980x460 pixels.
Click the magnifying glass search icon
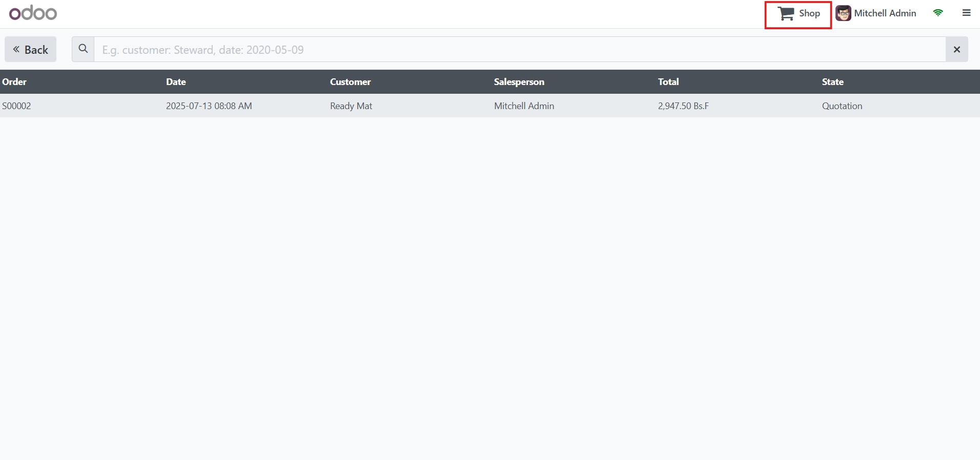83,49
